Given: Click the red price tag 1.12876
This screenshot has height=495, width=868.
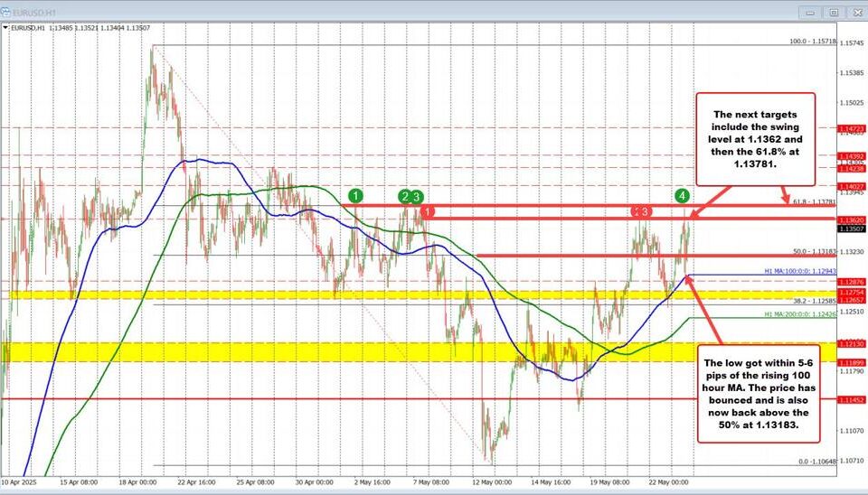Looking at the screenshot, I should pyautogui.click(x=852, y=282).
